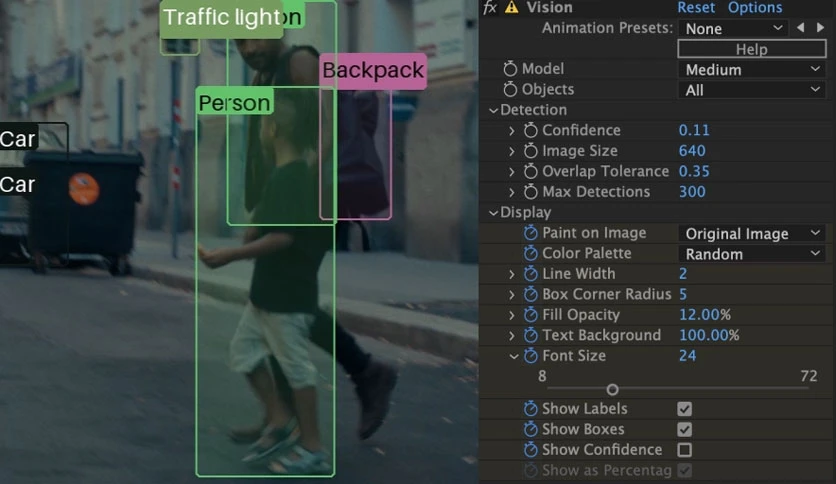Viewport: 836px width, 484px height.
Task: Toggle the Fill Opacity stopwatch
Action: click(x=530, y=315)
